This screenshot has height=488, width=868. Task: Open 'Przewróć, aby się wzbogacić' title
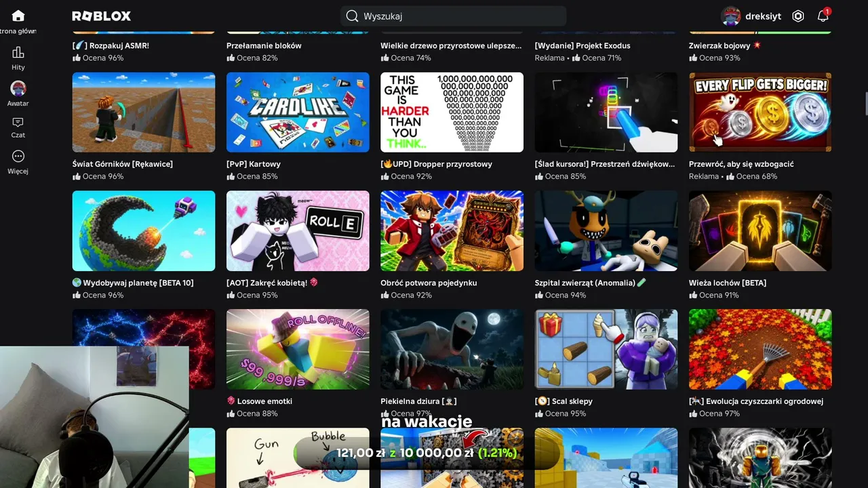(741, 164)
